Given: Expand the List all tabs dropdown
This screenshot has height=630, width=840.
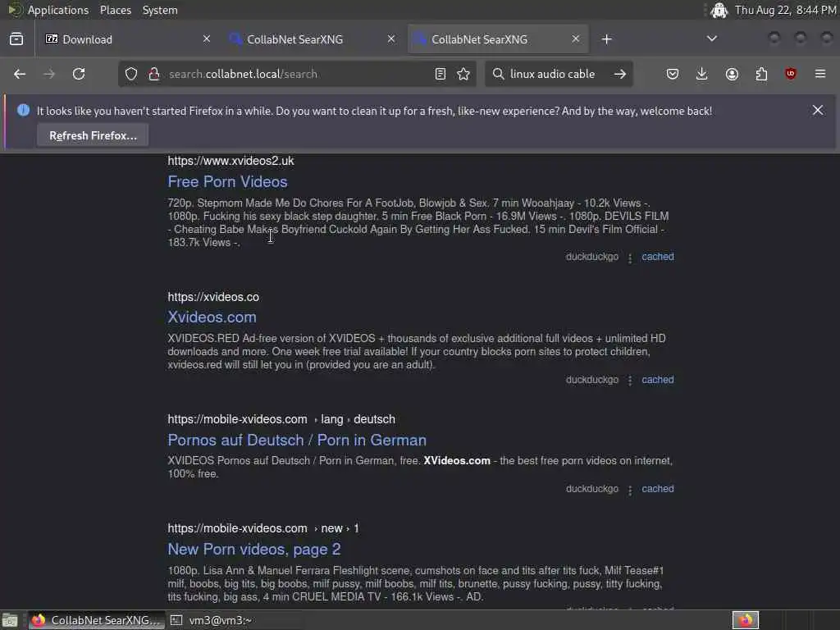Looking at the screenshot, I should pos(712,39).
